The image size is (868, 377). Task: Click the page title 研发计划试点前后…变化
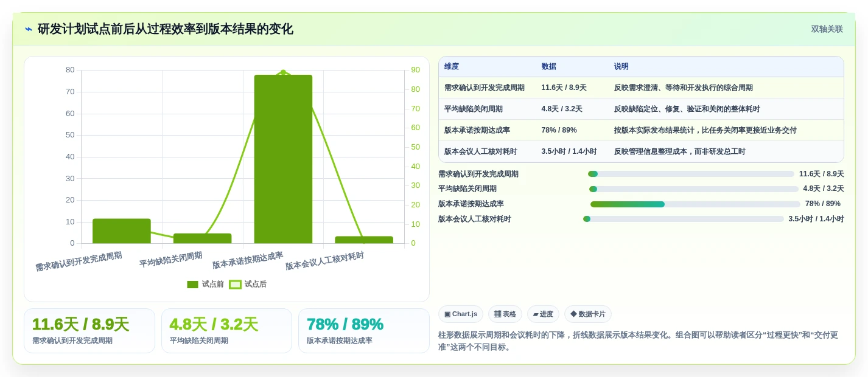click(166, 29)
